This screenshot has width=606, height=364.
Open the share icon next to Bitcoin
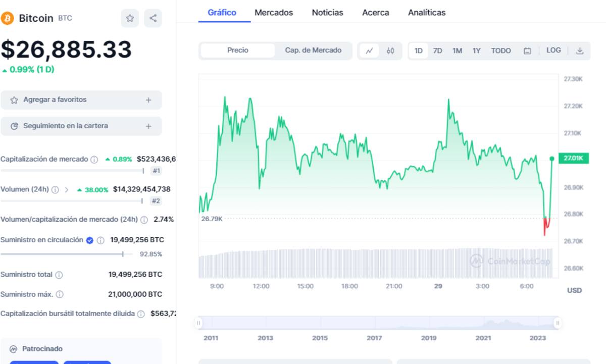pyautogui.click(x=153, y=19)
